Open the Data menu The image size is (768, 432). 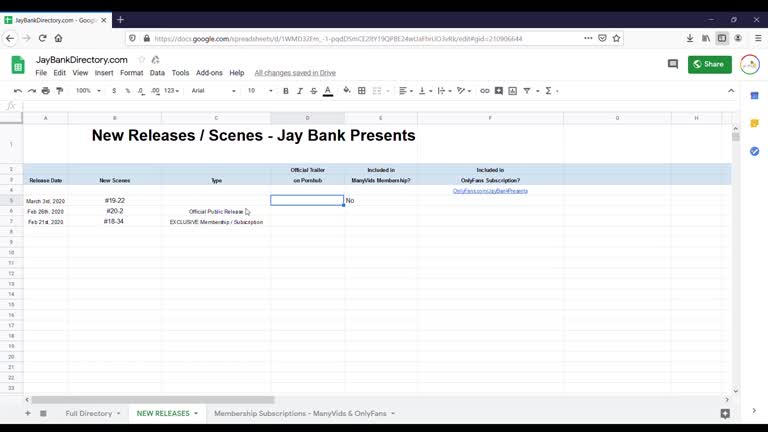click(157, 72)
